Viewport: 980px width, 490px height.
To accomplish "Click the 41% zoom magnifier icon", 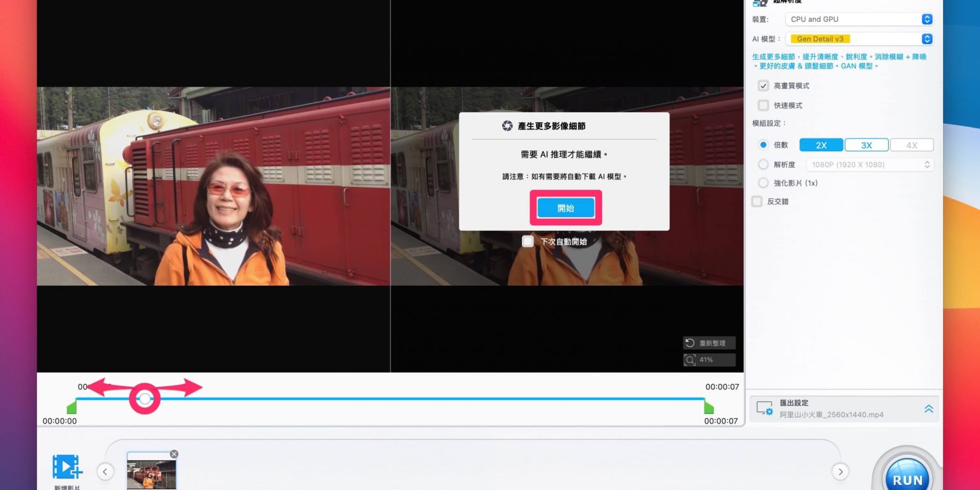I will click(690, 360).
